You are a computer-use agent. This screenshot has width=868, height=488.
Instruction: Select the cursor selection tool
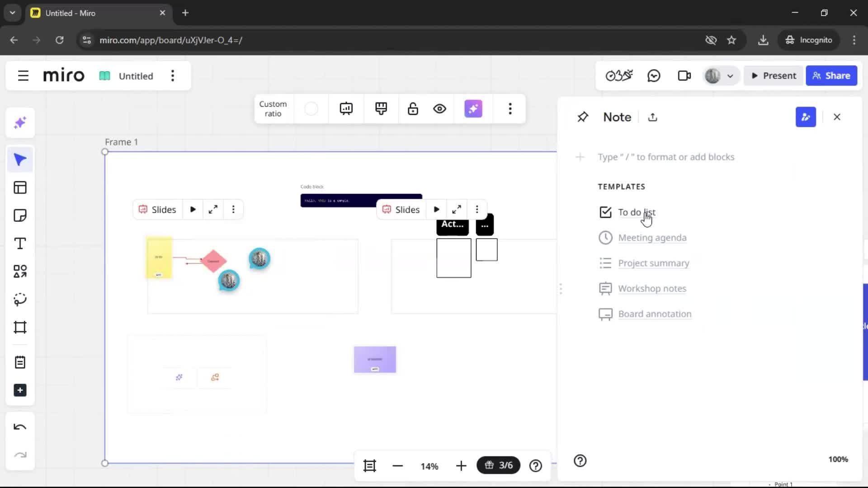click(20, 160)
